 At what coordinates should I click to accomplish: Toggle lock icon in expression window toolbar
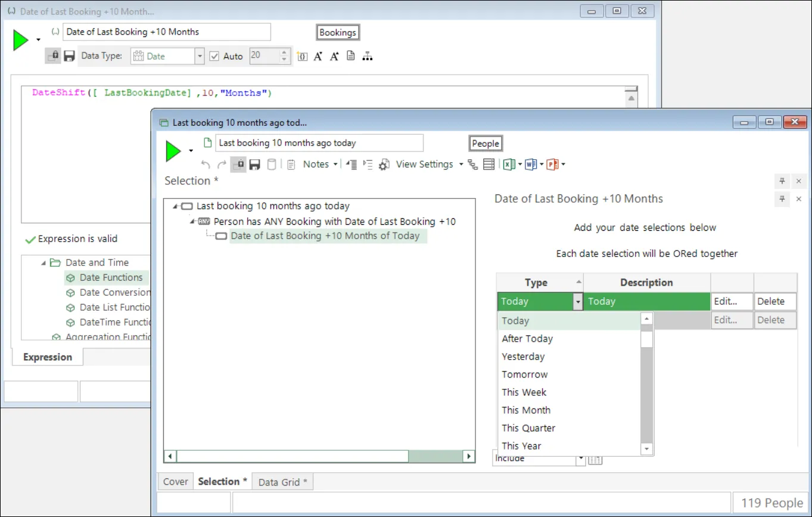coord(52,56)
